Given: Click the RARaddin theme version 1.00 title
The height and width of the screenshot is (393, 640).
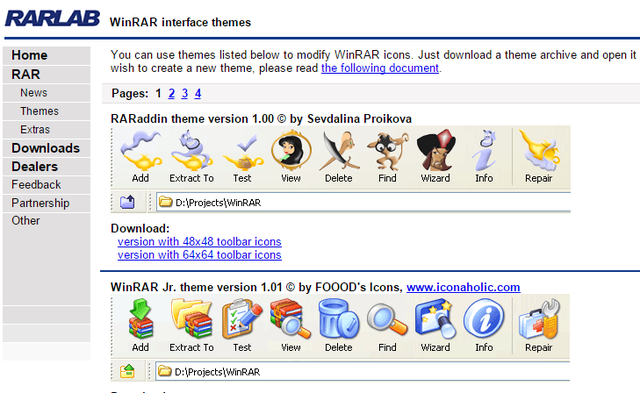Looking at the screenshot, I should click(x=261, y=119).
